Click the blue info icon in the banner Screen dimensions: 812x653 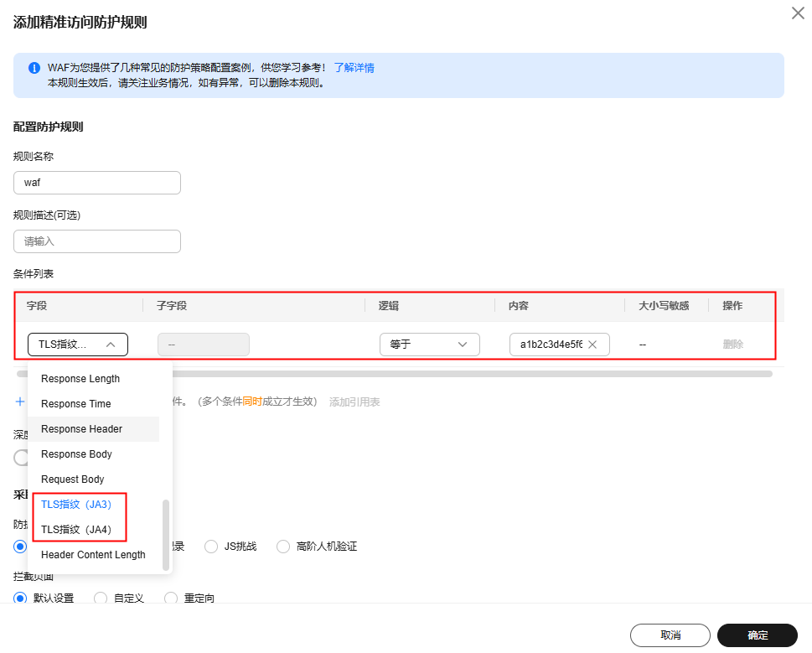tap(34, 68)
